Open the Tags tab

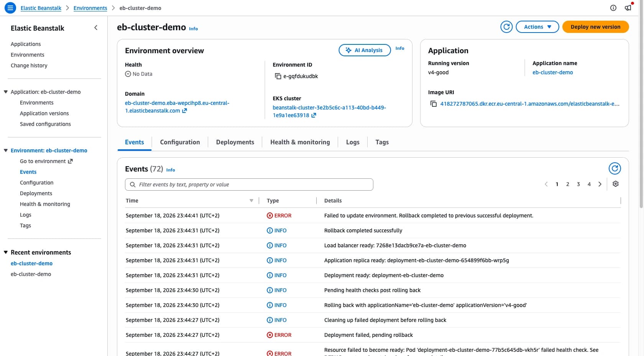click(382, 142)
